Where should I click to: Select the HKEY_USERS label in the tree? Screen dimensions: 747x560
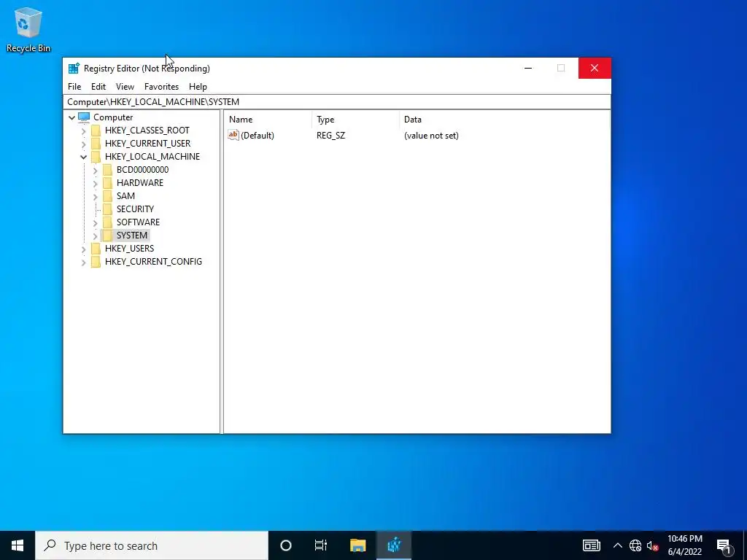(130, 248)
